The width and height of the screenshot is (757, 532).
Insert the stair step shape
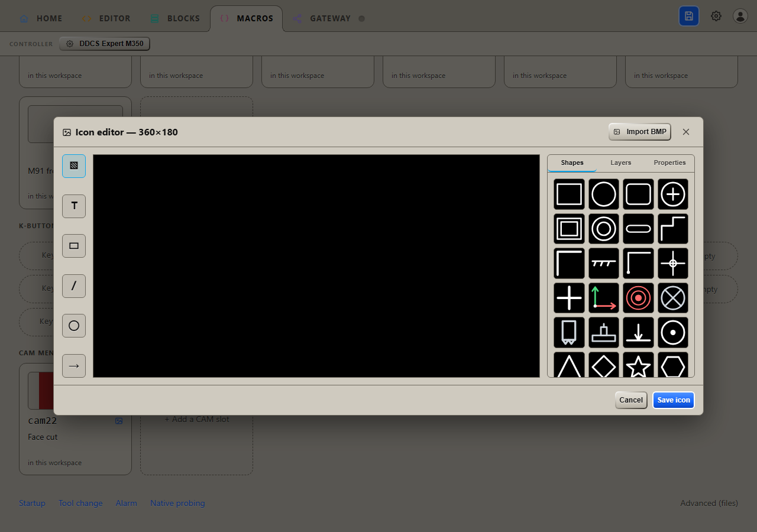click(x=673, y=229)
